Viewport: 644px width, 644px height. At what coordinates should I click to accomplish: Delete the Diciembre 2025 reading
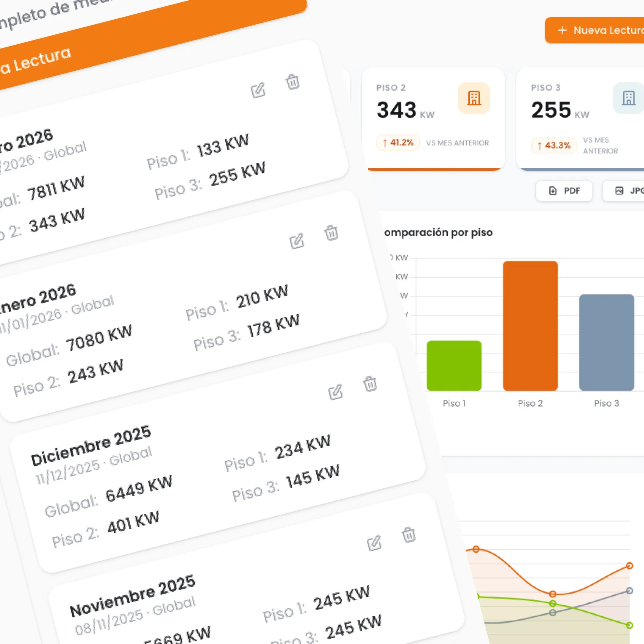tap(370, 384)
